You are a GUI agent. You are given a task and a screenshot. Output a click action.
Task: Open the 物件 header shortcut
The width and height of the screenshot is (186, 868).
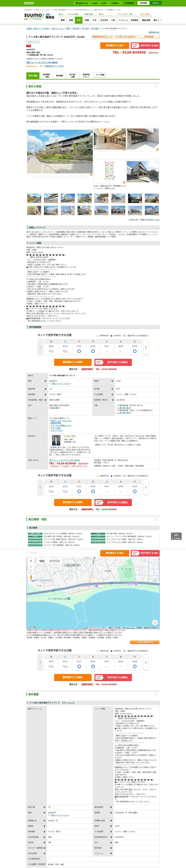click(x=95, y=3)
